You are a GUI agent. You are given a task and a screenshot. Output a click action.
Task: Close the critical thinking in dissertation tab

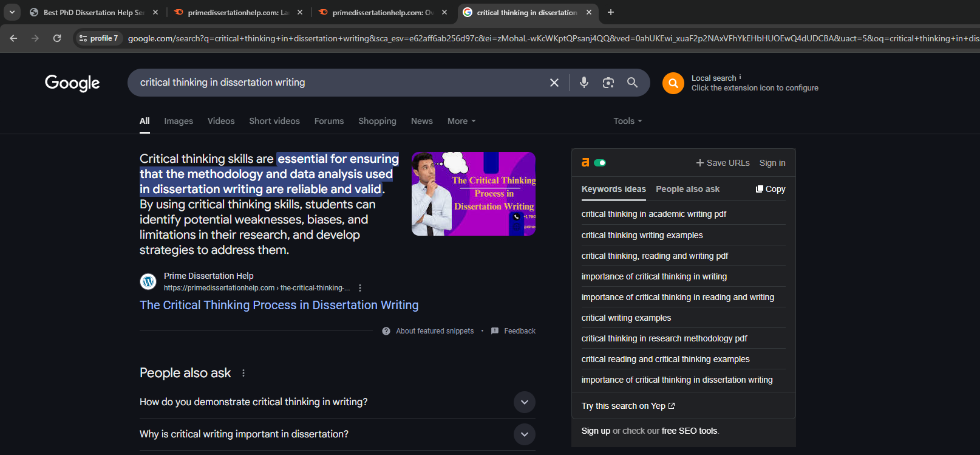click(x=589, y=12)
